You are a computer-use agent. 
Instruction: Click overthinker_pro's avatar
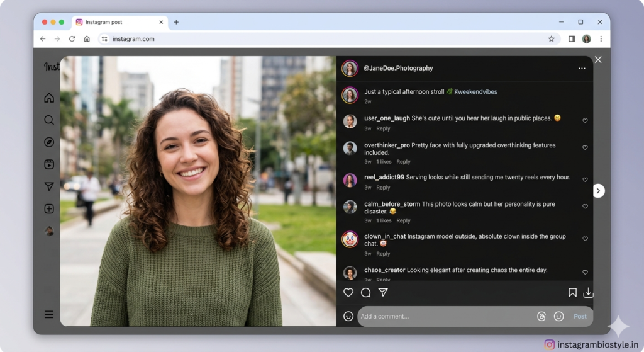(x=350, y=148)
